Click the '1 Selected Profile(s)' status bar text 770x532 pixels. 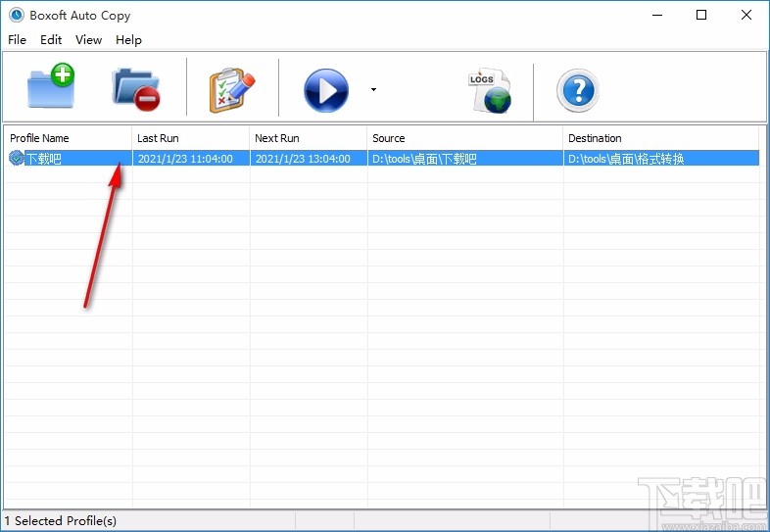point(61,520)
